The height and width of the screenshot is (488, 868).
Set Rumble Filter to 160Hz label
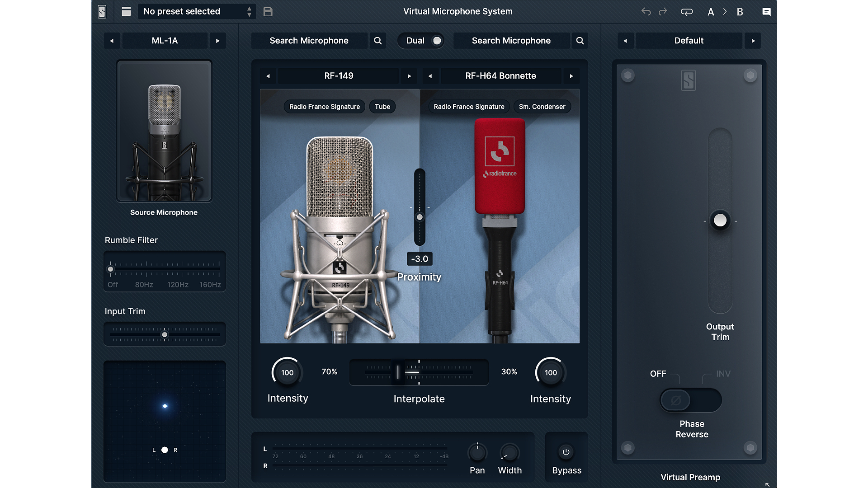tap(210, 285)
